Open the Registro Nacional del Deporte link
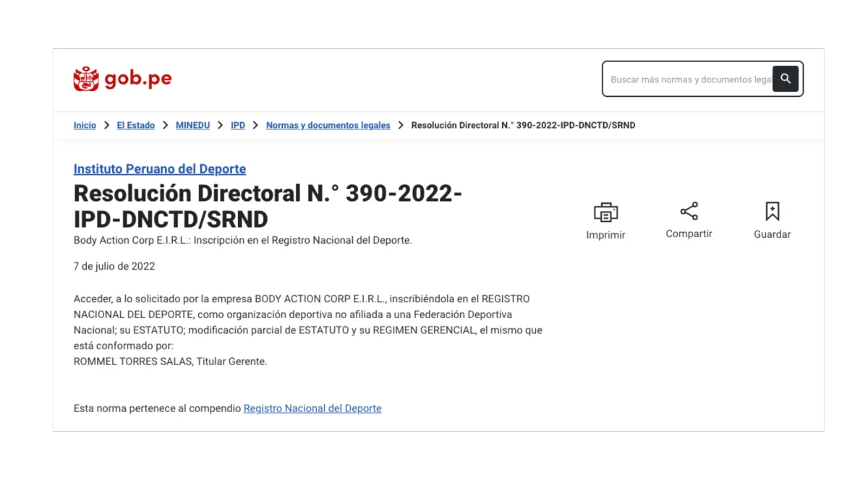This screenshot has height=488, width=868. (x=312, y=408)
